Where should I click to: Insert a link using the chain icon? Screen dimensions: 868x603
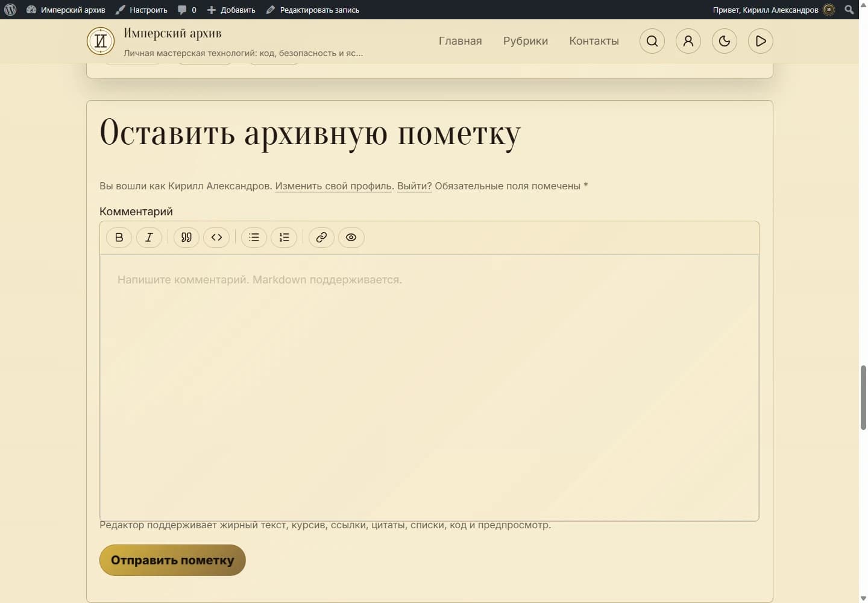tap(321, 238)
